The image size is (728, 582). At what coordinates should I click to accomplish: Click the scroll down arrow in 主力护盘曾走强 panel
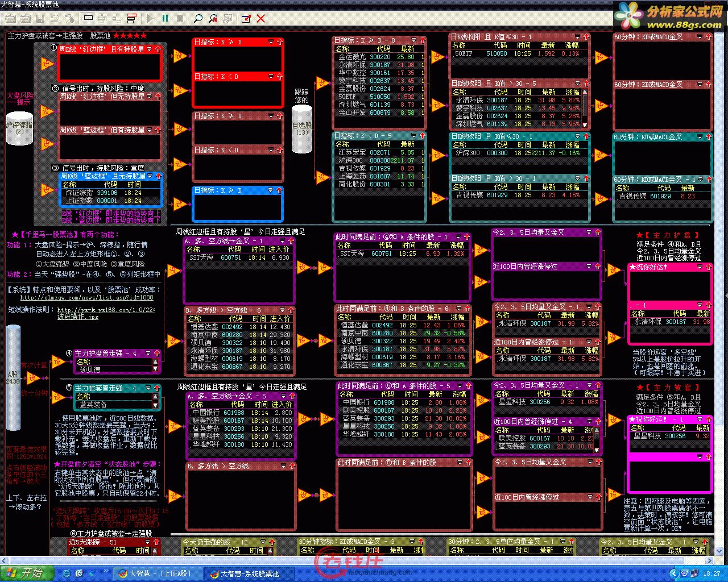point(155,369)
